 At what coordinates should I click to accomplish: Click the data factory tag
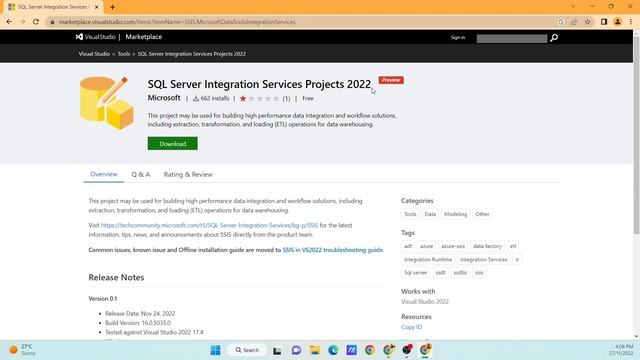click(487, 246)
